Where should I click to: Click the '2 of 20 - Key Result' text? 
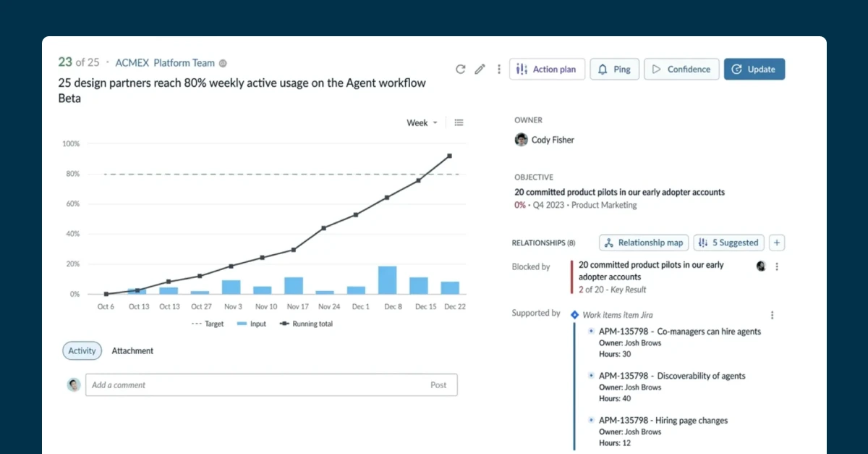click(614, 290)
